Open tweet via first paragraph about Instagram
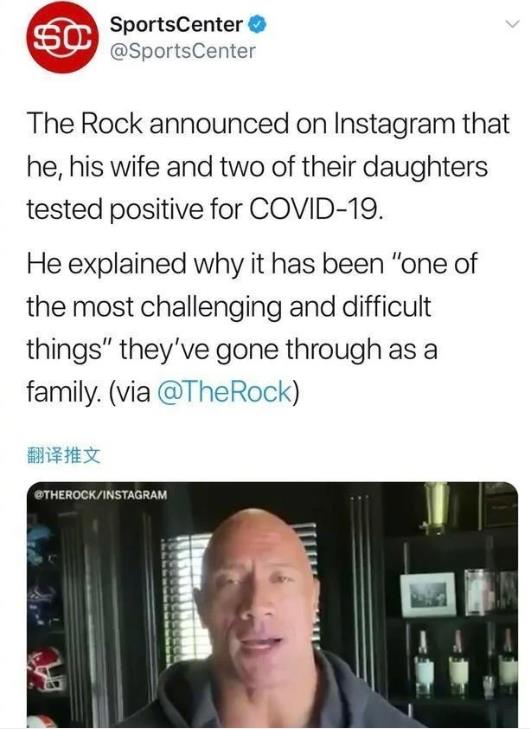 point(268,166)
